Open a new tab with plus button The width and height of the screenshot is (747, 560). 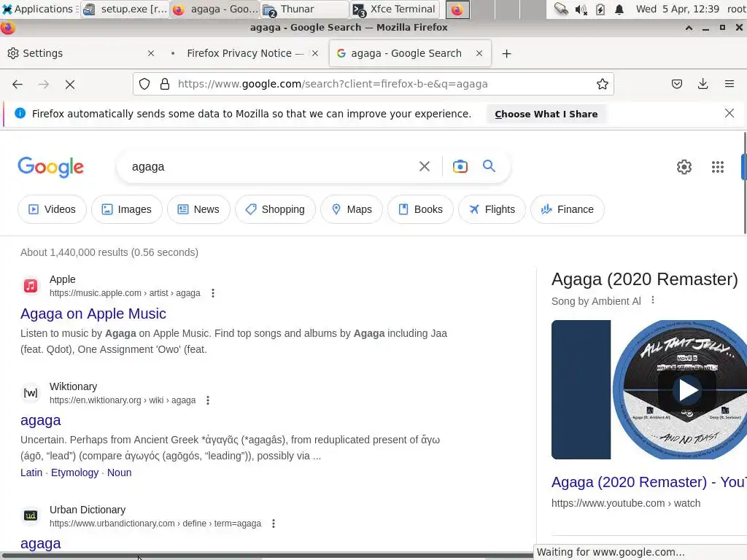(506, 53)
